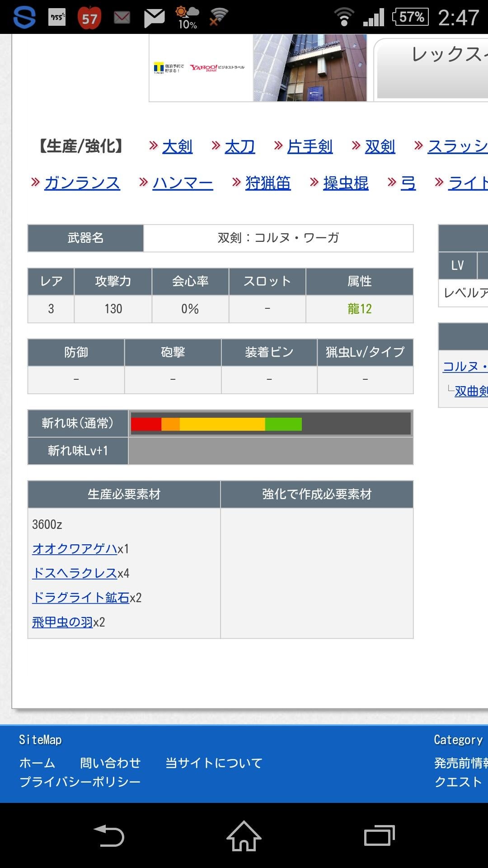Open the ガンランス weapon category link
Viewport: 488px width, 868px height.
coord(82,183)
